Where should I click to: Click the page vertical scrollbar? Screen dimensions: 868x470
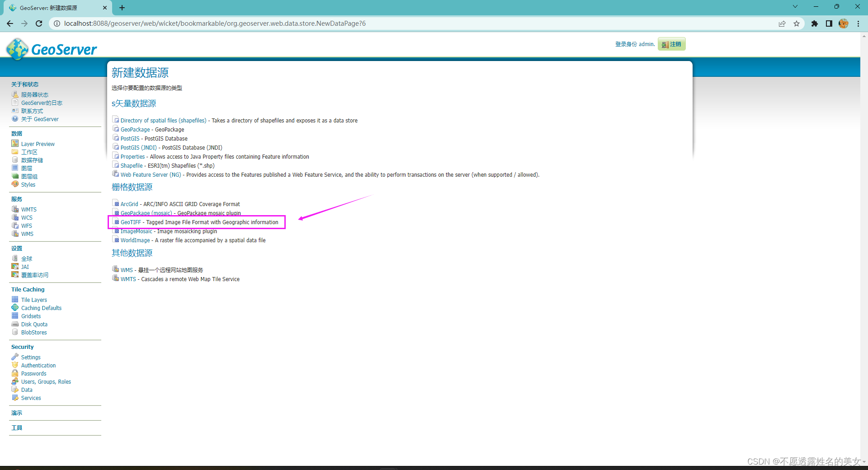864,249
